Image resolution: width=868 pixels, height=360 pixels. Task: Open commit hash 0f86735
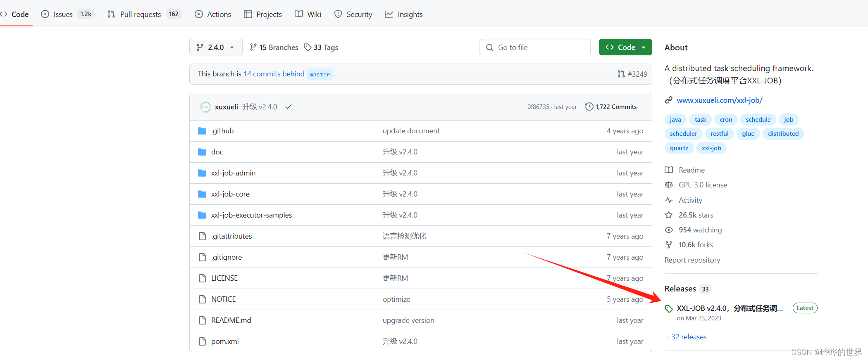tap(538, 107)
